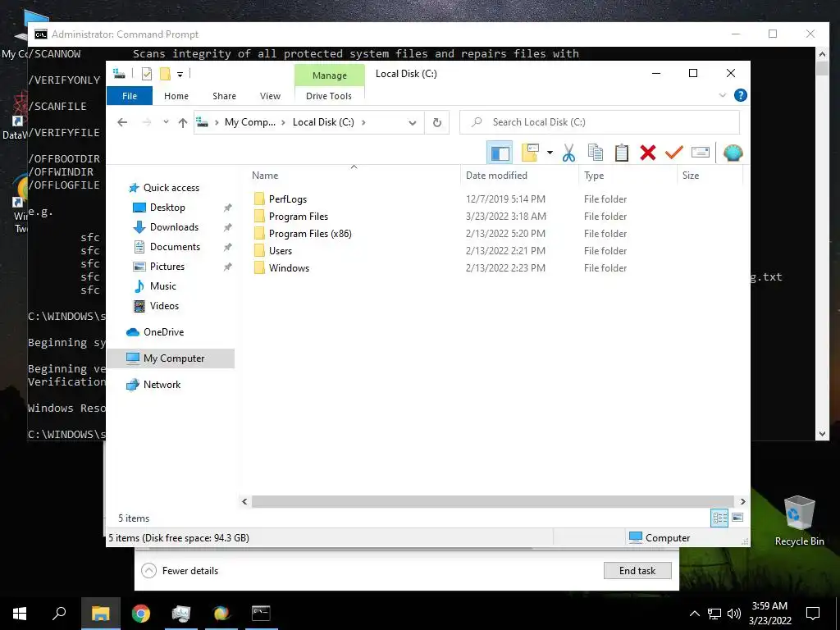Click My Comp... breadcrumb in address bar

pos(249,122)
